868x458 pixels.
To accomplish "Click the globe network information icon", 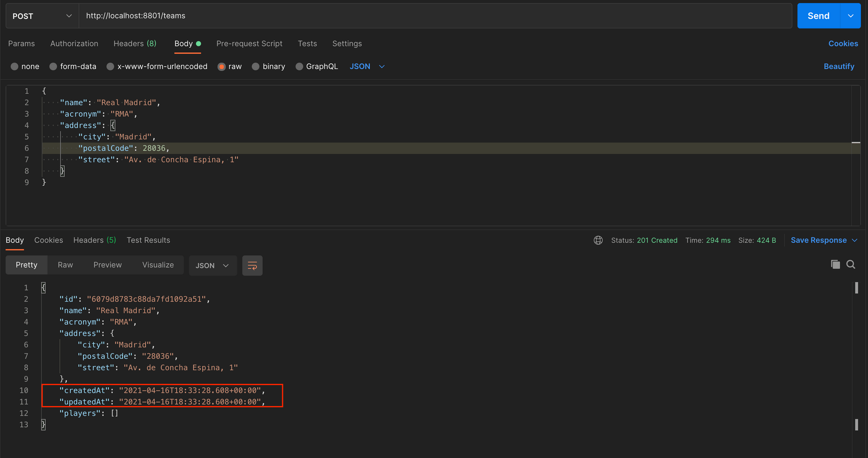I will click(598, 240).
